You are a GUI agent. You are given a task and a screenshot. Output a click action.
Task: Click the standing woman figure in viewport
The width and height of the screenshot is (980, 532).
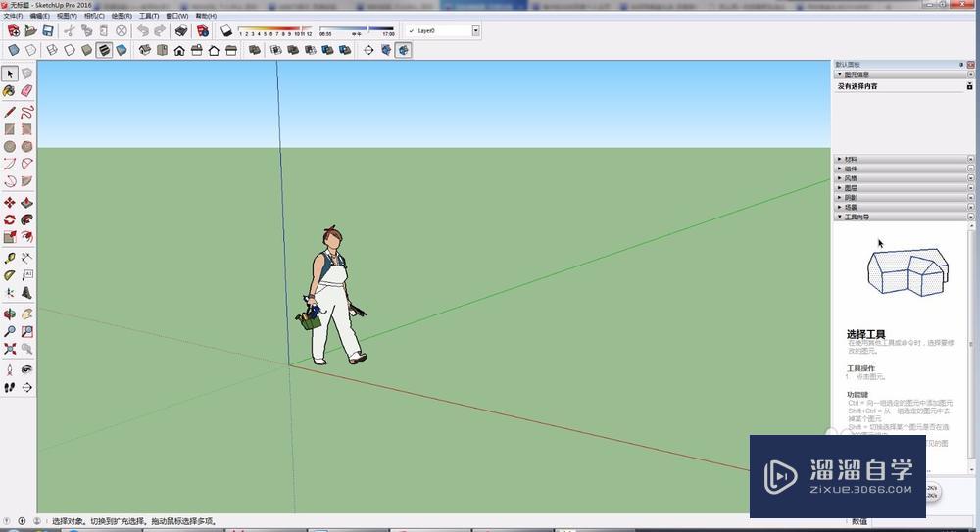pyautogui.click(x=333, y=295)
